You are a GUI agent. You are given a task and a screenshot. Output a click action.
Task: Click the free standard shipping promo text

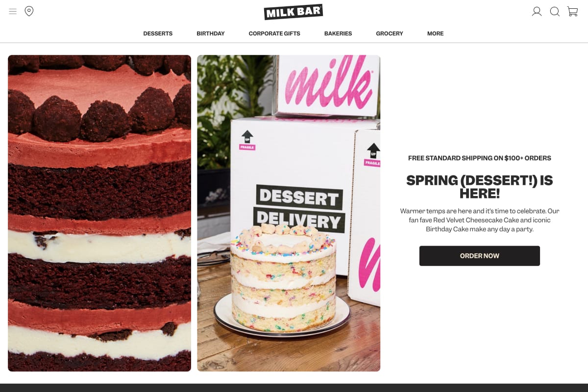pyautogui.click(x=480, y=158)
